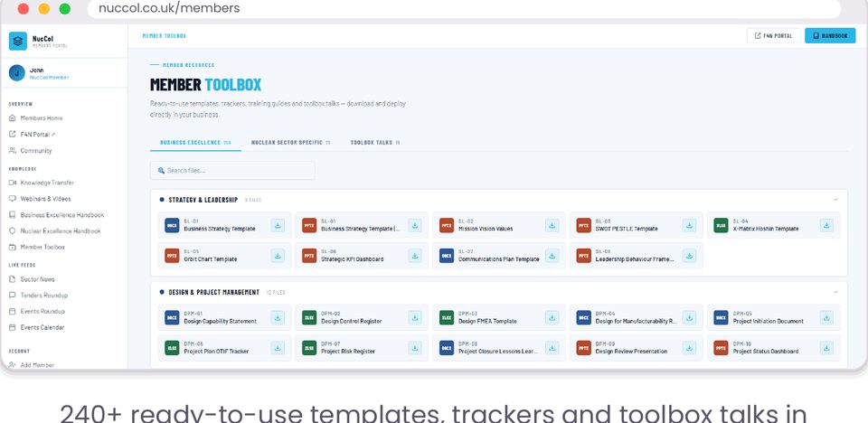
Task: Download the Project Risk Register
Action: [415, 348]
